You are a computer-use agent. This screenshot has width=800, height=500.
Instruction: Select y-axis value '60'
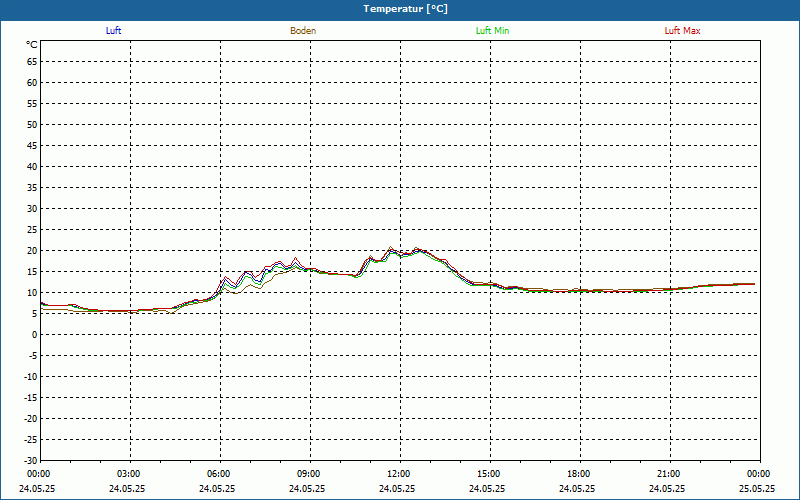click(32, 83)
